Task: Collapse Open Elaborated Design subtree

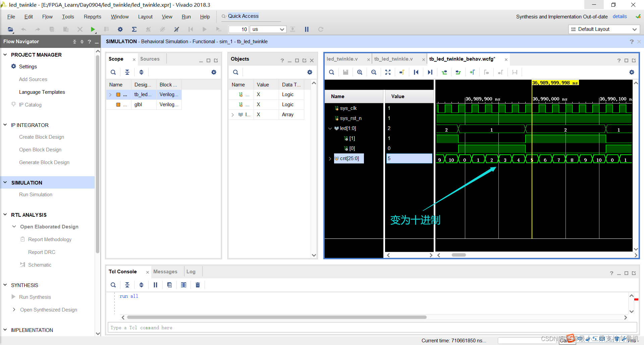Action: (x=14, y=227)
